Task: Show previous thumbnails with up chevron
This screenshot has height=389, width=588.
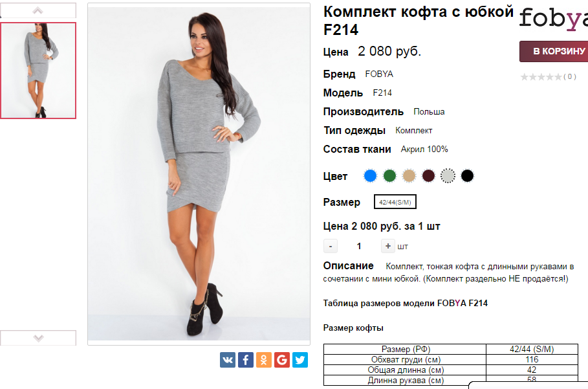Action: [38, 10]
